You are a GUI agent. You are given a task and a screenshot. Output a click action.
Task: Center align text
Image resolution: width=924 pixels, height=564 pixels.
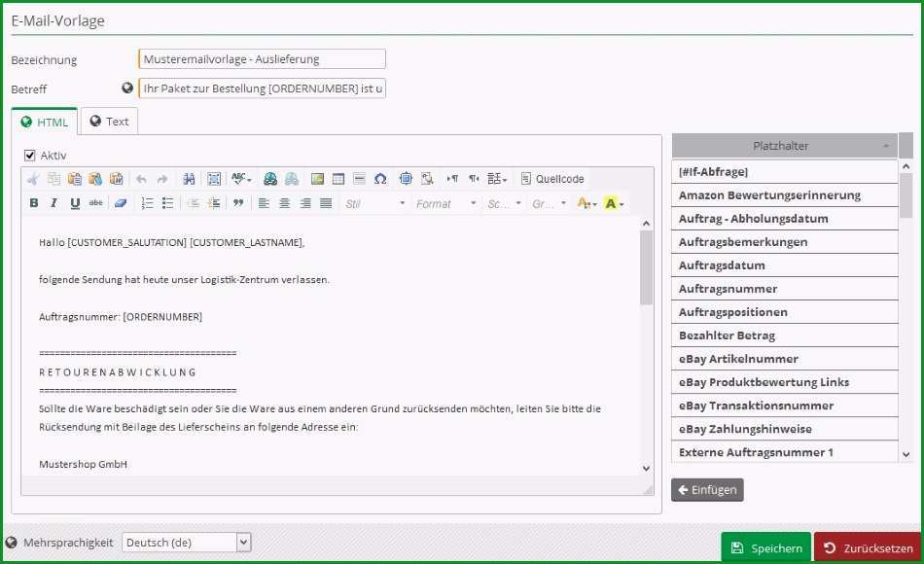point(285,203)
